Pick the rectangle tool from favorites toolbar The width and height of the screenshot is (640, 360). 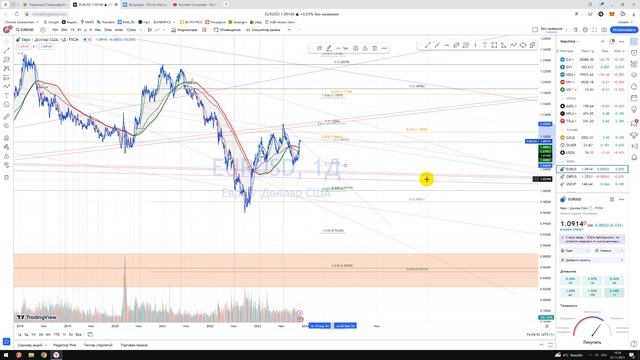494,45
